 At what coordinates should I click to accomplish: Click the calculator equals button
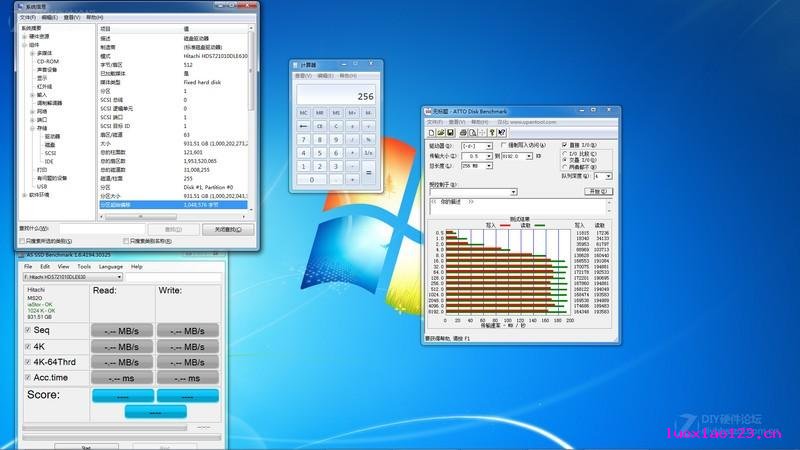[x=368, y=172]
